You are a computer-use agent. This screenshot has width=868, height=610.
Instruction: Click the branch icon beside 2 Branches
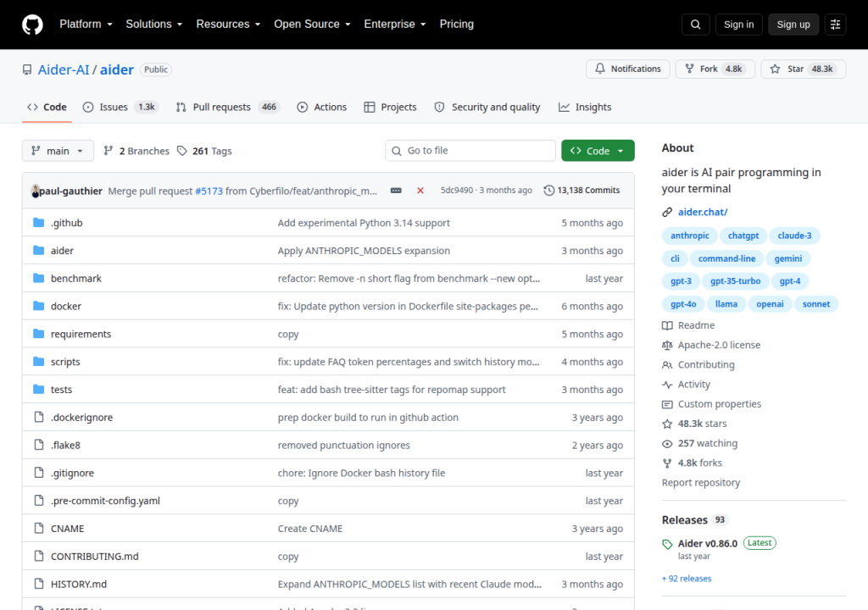click(108, 151)
